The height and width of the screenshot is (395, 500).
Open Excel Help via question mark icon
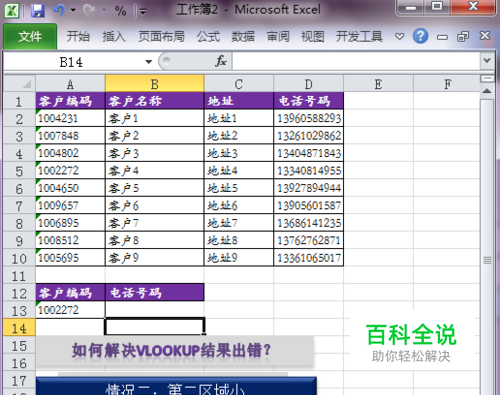coord(420,36)
